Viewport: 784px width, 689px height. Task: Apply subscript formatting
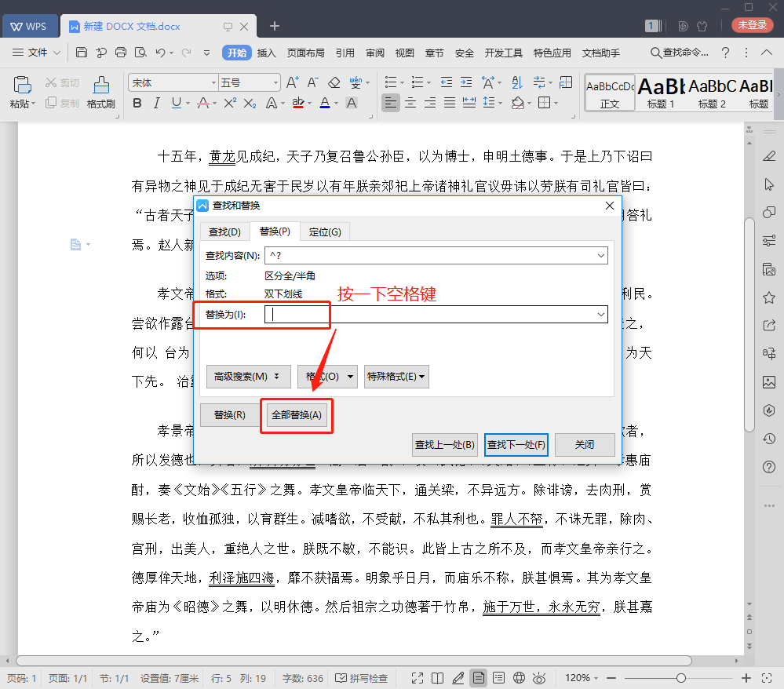pos(250,102)
